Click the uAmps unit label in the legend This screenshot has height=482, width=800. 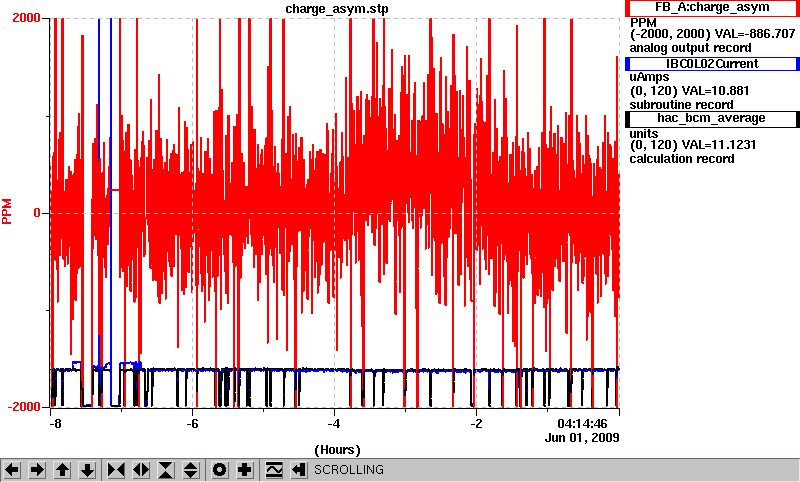coord(649,77)
